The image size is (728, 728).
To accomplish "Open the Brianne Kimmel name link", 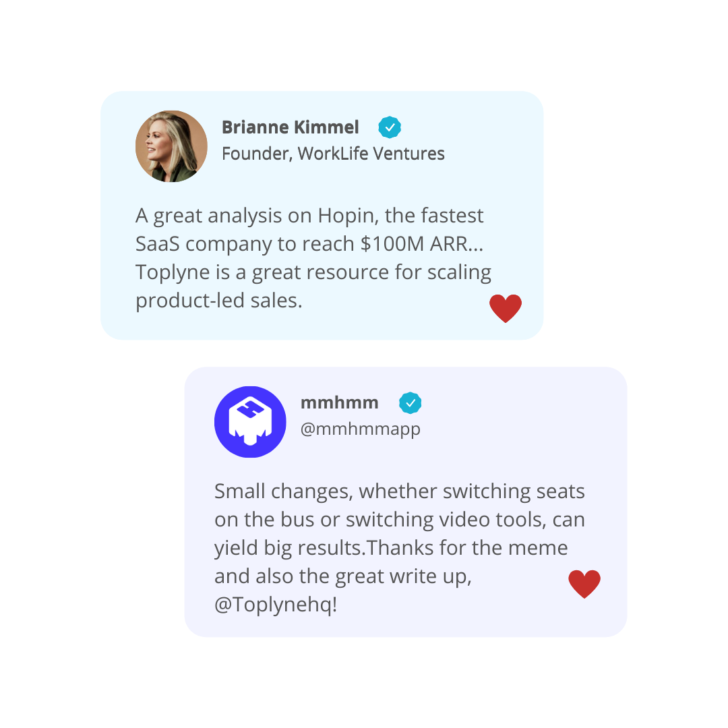I will click(290, 127).
